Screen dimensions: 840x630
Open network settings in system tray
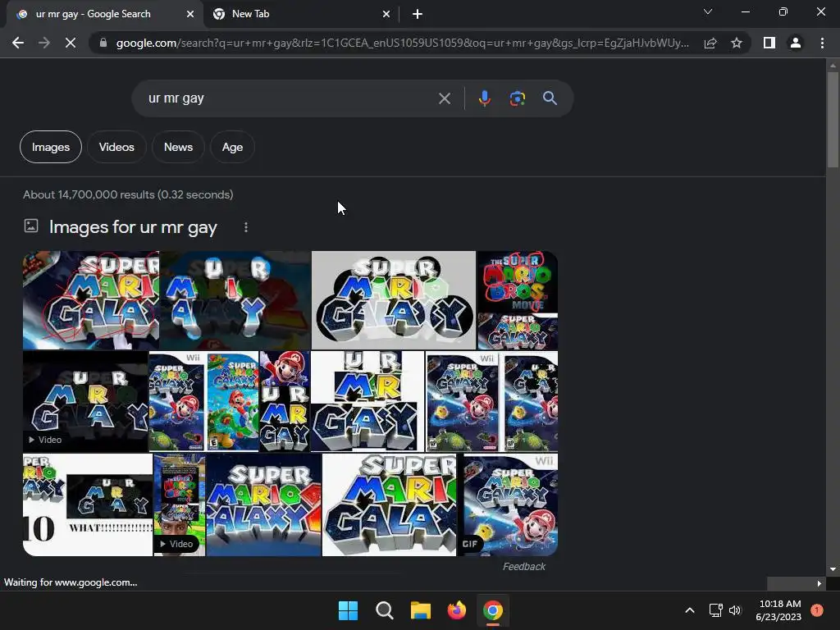pyautogui.click(x=715, y=610)
